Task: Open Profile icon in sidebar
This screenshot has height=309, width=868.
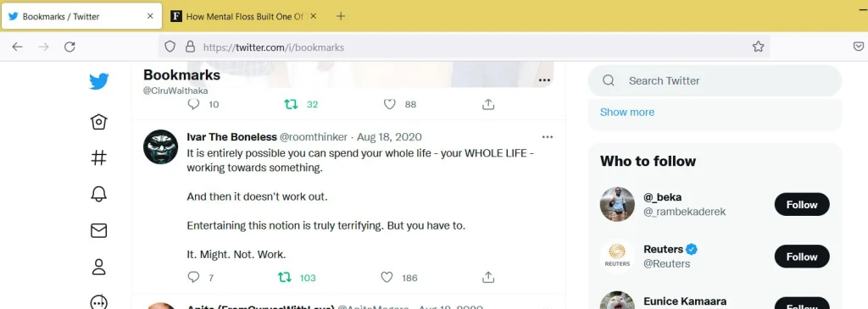Action: pyautogui.click(x=98, y=267)
